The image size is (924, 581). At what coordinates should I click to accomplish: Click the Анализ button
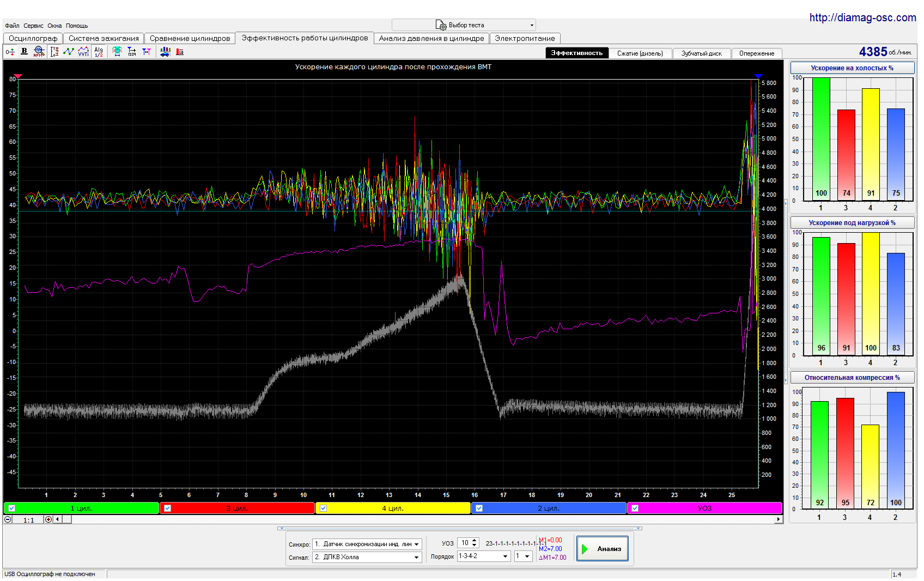[x=603, y=549]
